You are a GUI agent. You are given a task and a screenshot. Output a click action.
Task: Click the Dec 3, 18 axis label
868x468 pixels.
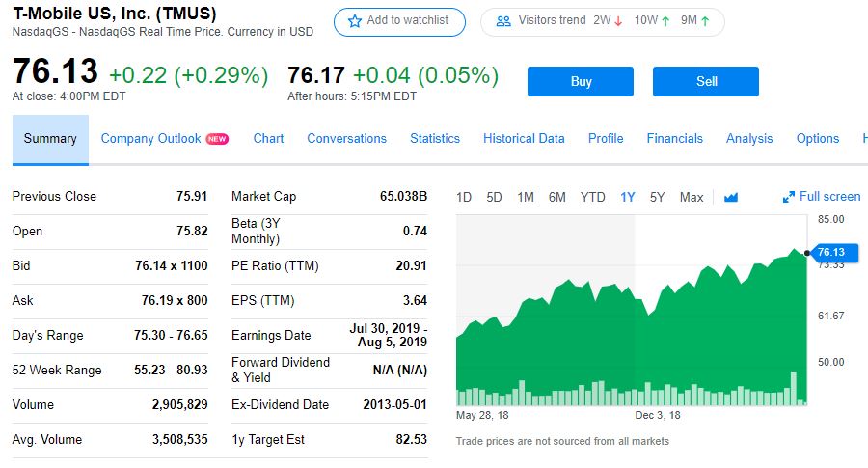(658, 415)
